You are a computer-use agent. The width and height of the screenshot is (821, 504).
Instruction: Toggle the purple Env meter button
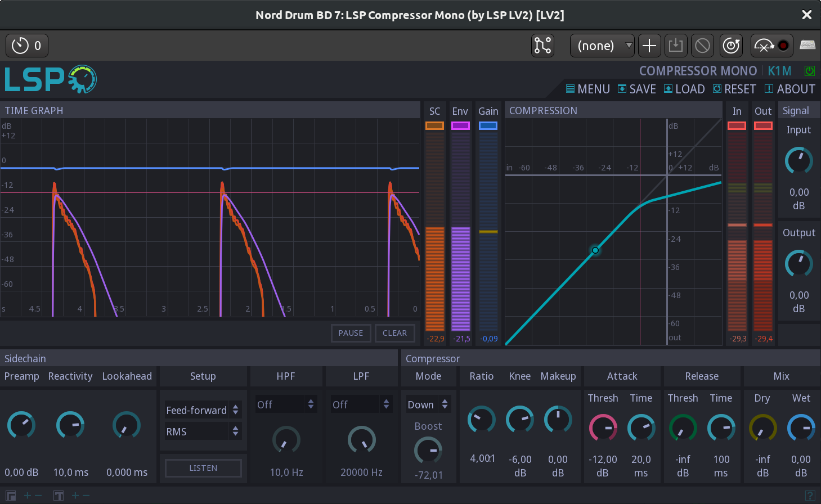(x=460, y=125)
